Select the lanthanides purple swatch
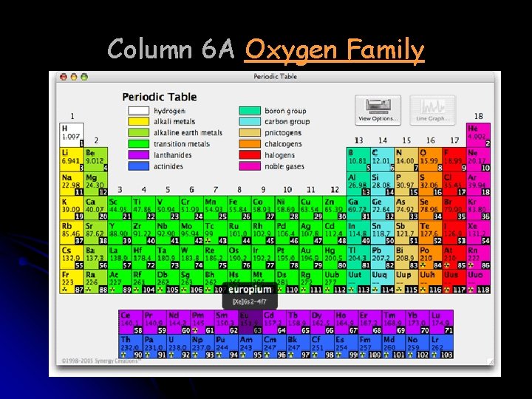This screenshot has width=532, height=399. 138,155
